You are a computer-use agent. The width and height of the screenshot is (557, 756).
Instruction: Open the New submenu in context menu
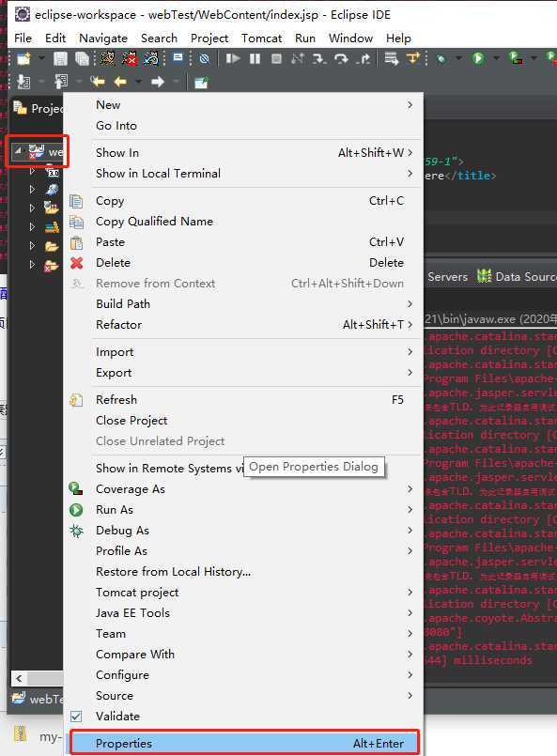tap(244, 105)
